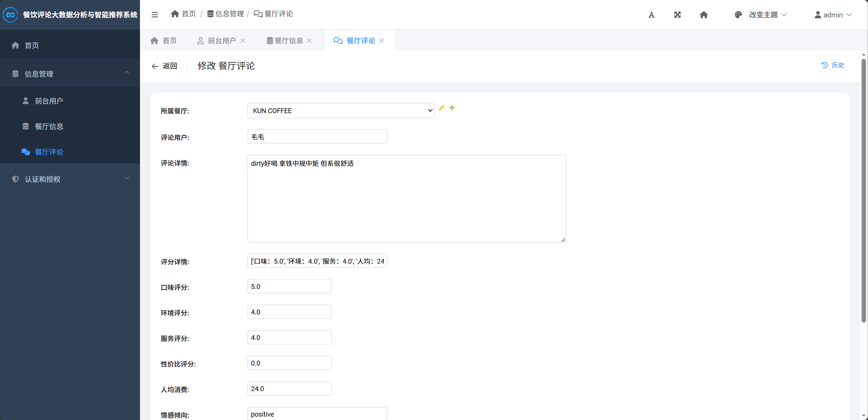Click the 评论用户 input field
Image resolution: width=868 pixels, height=420 pixels.
(317, 137)
